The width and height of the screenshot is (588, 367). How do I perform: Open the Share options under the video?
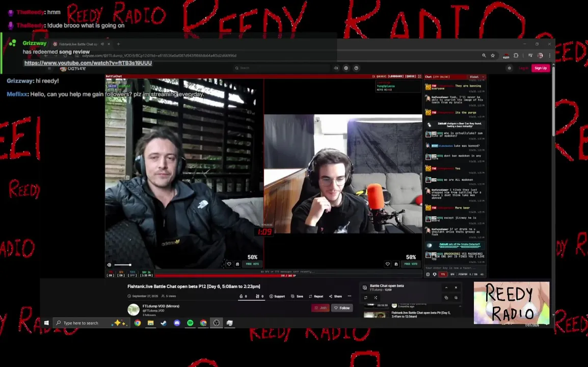(x=336, y=296)
